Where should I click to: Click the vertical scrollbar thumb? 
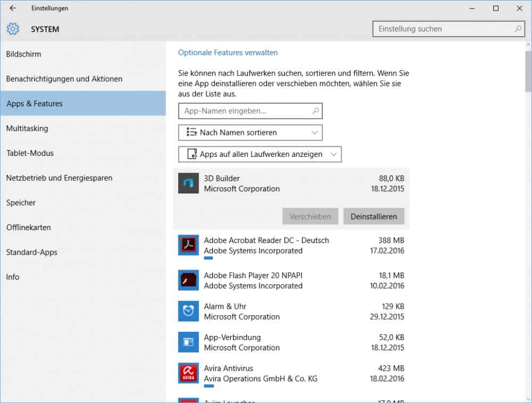(528, 71)
